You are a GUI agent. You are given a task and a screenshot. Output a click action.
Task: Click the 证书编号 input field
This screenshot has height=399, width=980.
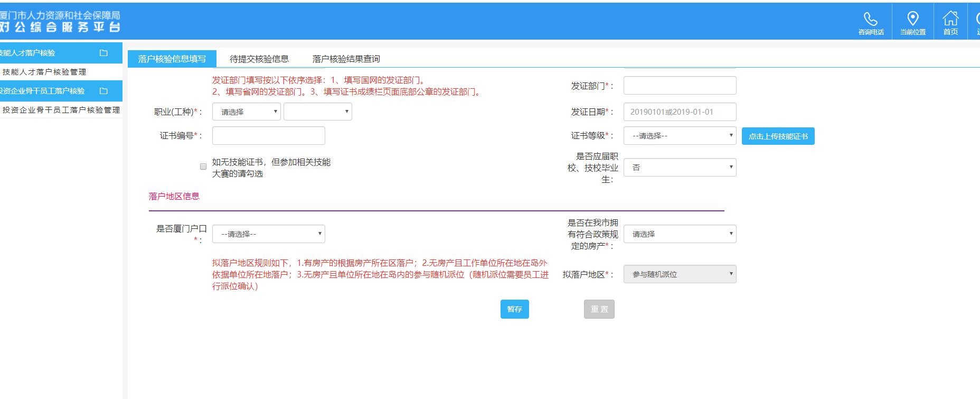click(269, 136)
